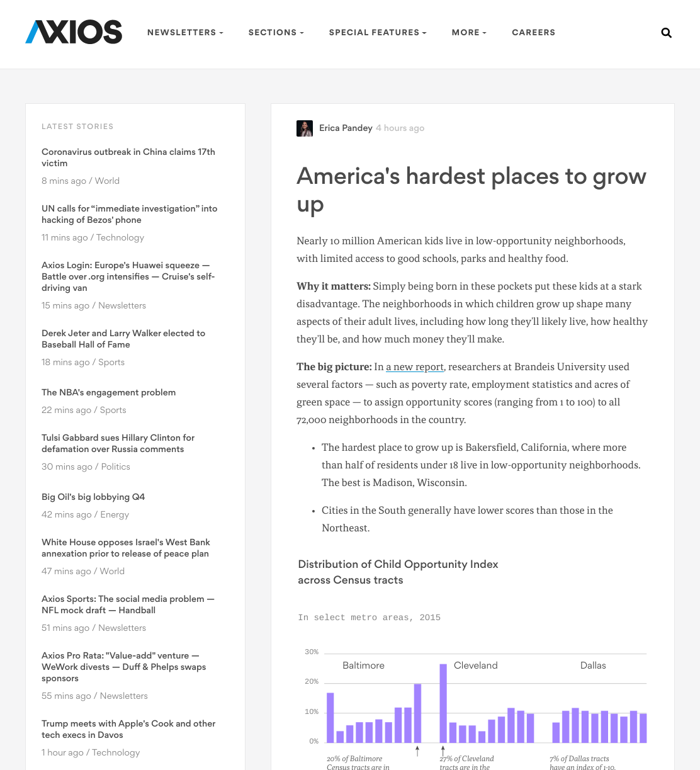Read UN calls for immediate investigation story
Viewport: 700px width, 770px height.
(x=129, y=214)
